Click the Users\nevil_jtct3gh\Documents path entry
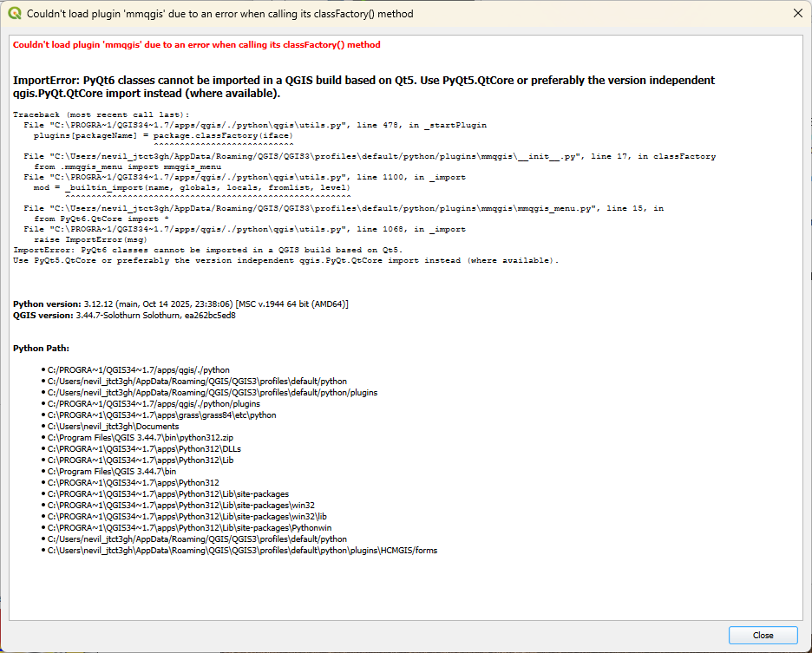The height and width of the screenshot is (653, 812). click(x=113, y=427)
